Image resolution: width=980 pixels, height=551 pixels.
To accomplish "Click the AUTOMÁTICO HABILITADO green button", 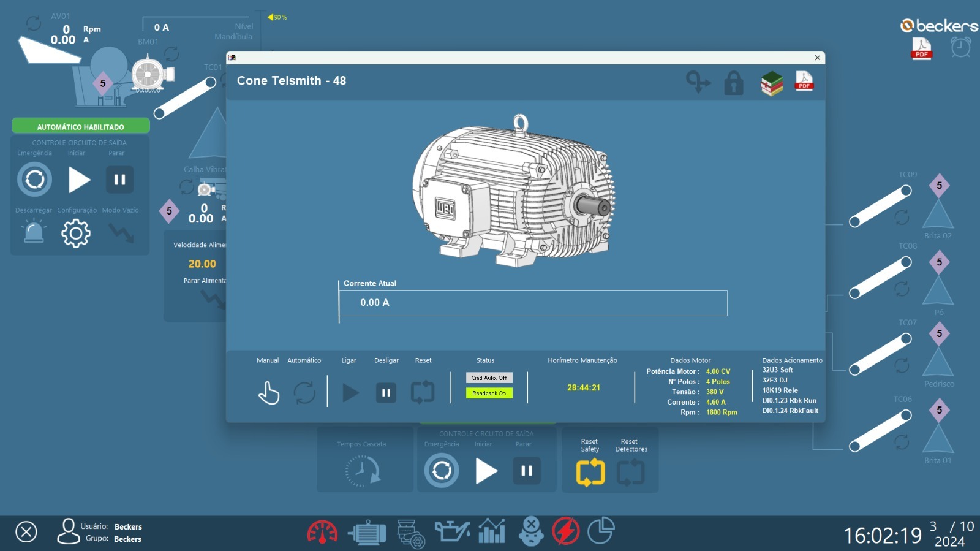I will pos(81,126).
